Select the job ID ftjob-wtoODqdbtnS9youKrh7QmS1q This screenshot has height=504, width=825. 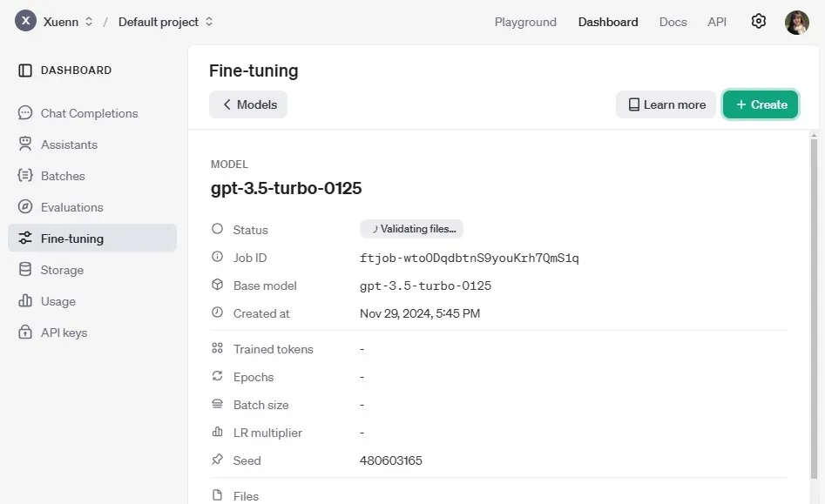coord(470,258)
